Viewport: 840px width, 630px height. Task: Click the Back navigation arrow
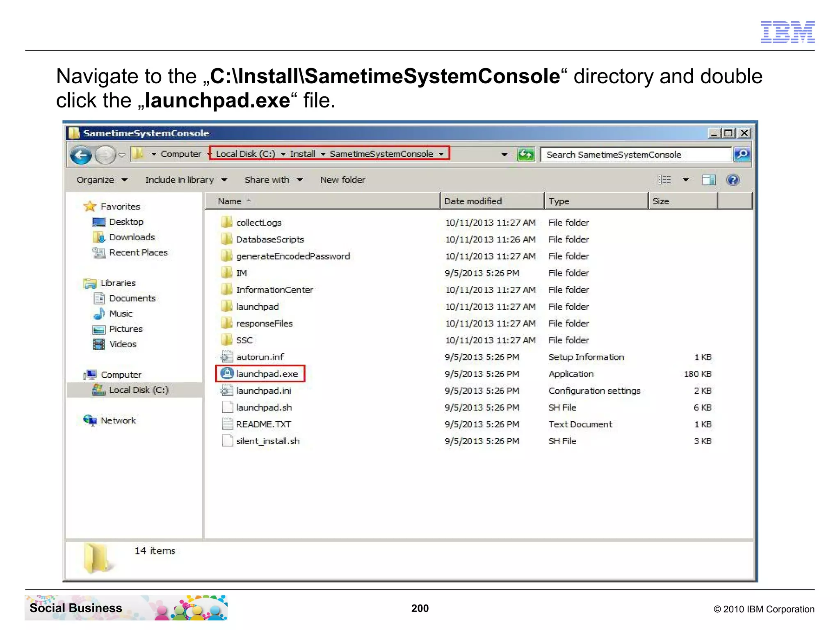click(x=81, y=155)
